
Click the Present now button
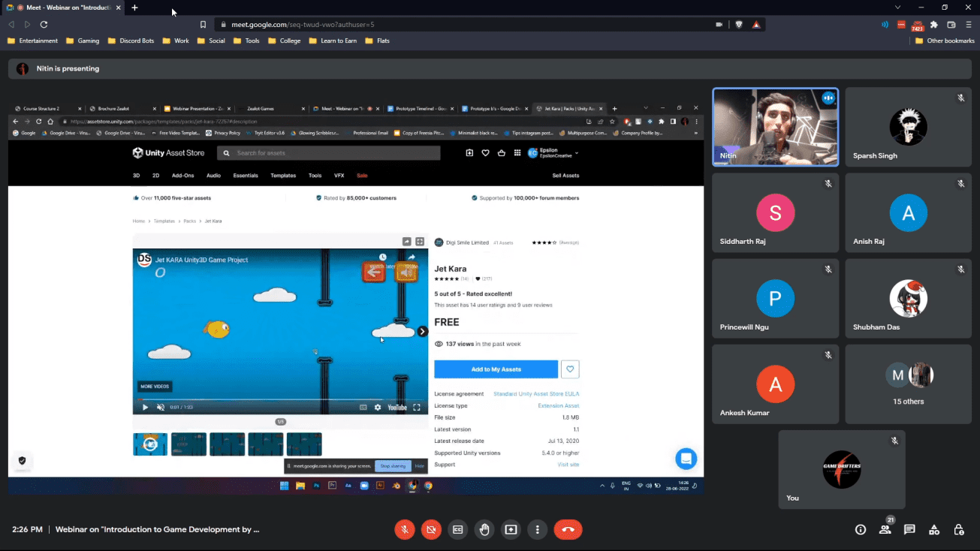(511, 529)
